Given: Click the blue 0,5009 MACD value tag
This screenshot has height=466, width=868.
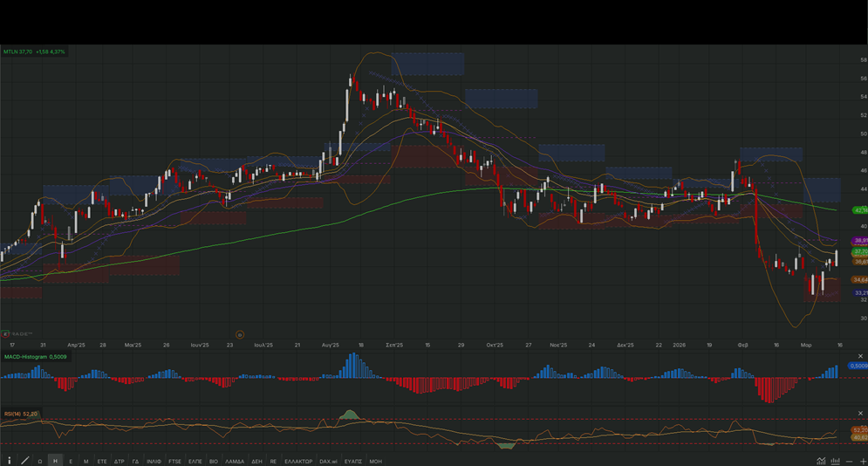Looking at the screenshot, I should coord(858,366).
